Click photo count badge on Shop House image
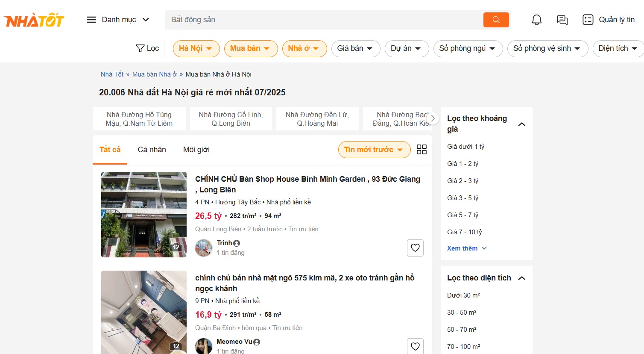 (176, 247)
